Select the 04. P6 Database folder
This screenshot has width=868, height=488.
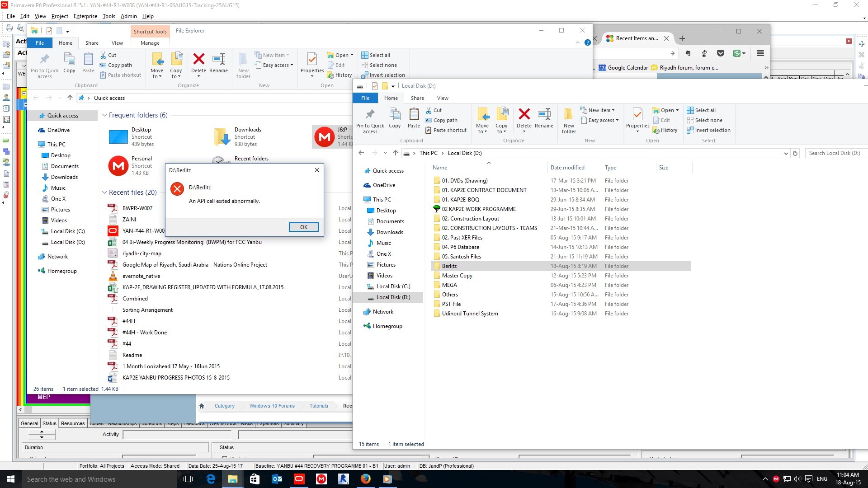pyautogui.click(x=561, y=247)
